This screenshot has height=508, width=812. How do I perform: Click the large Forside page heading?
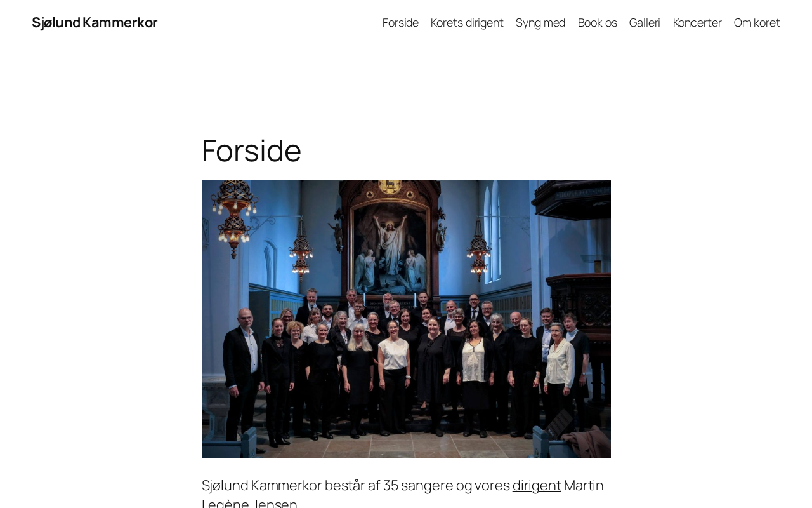click(x=251, y=150)
